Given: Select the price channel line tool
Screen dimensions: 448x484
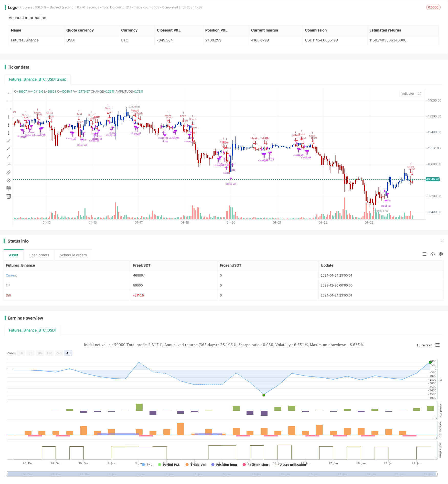Looking at the screenshot, I should (x=9, y=172).
